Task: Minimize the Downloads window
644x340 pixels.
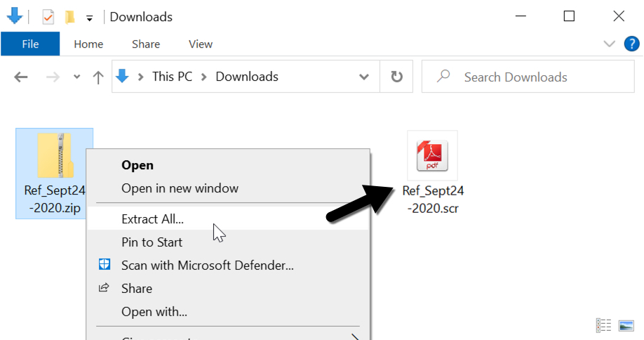Action: (521, 16)
